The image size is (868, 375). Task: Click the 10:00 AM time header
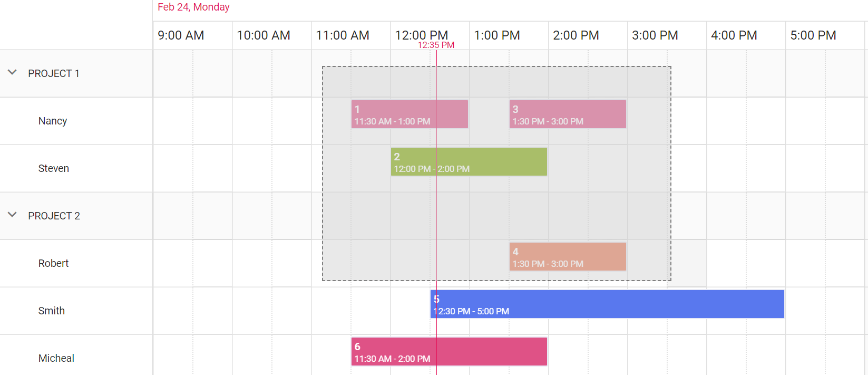click(263, 35)
